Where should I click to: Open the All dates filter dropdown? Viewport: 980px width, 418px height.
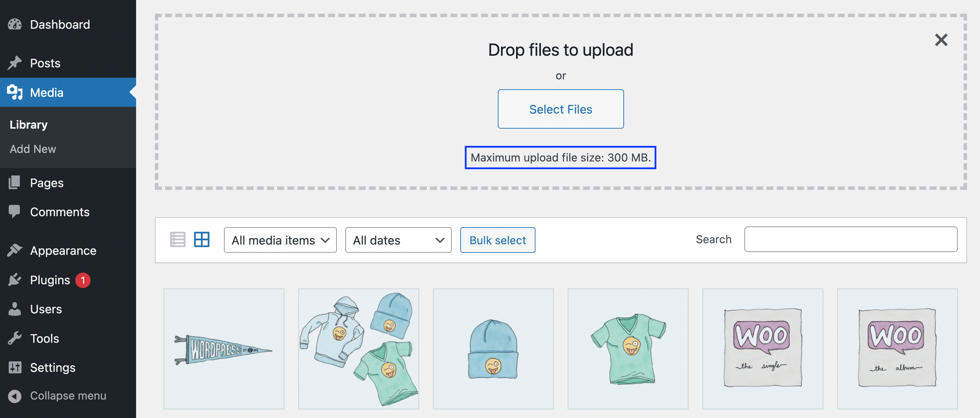[x=398, y=240]
